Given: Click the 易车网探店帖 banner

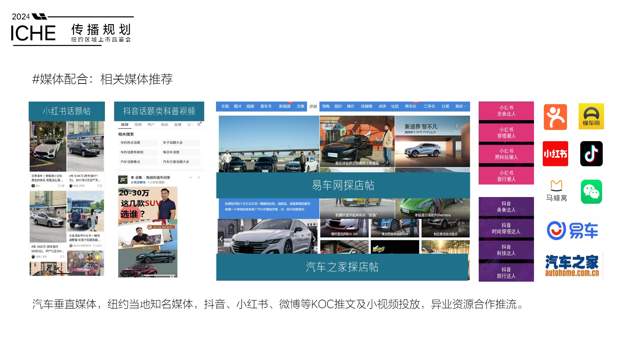Looking at the screenshot, I should 343,185.
